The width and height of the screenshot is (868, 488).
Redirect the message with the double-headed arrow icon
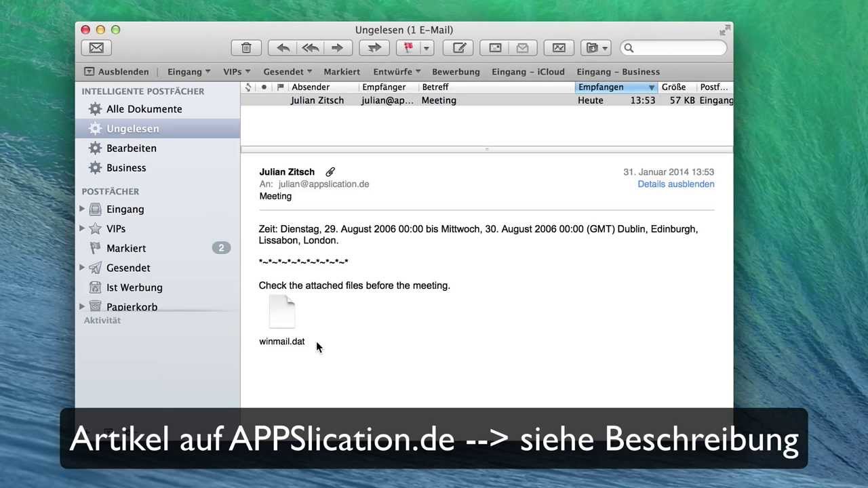coord(374,48)
